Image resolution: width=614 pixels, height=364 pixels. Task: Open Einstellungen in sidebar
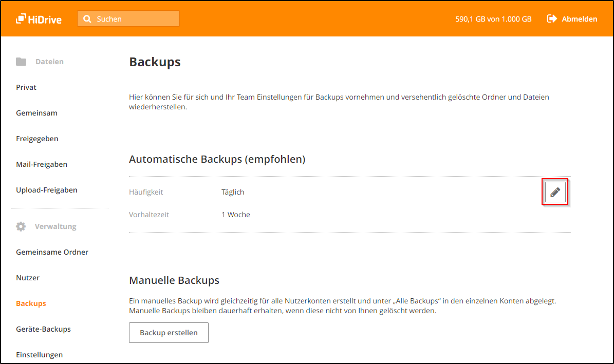[39, 355]
